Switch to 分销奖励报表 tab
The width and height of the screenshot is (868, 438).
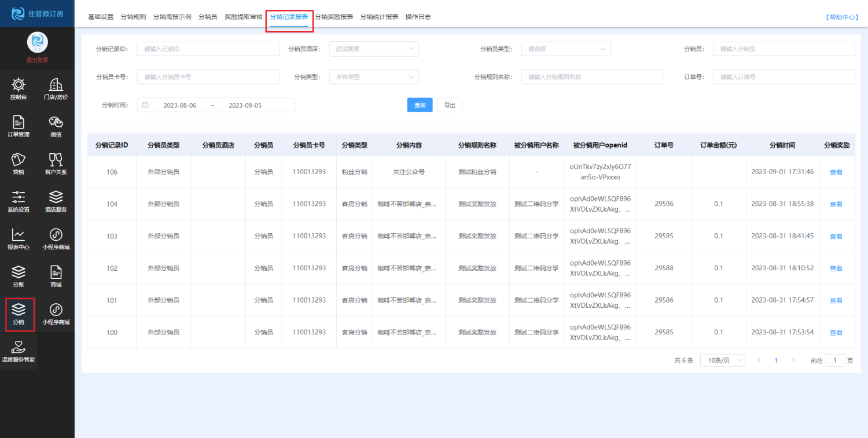coord(334,17)
